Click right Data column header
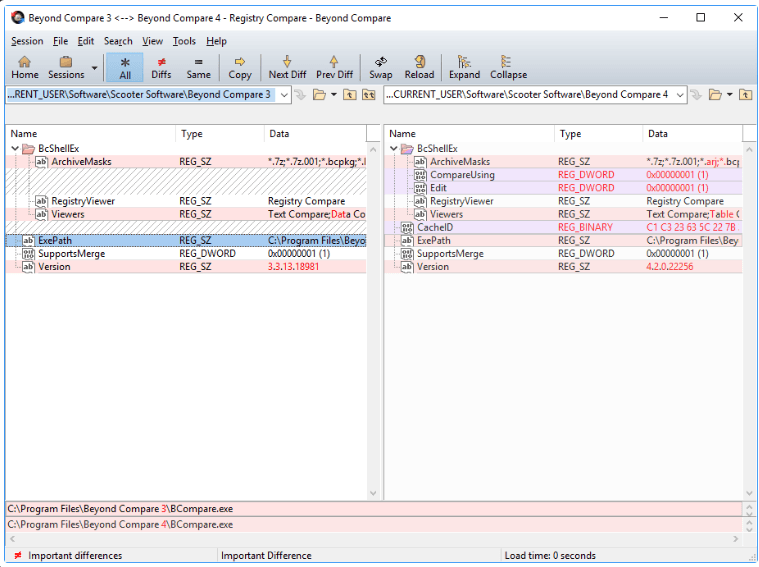759x567 pixels. (x=693, y=134)
